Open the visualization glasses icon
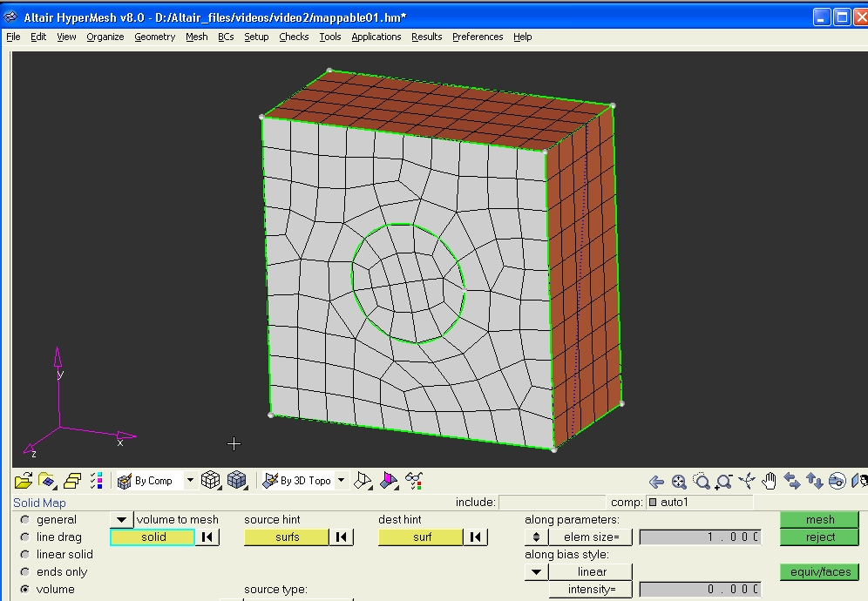Screen dimensions: 868x601 pyautogui.click(x=414, y=480)
